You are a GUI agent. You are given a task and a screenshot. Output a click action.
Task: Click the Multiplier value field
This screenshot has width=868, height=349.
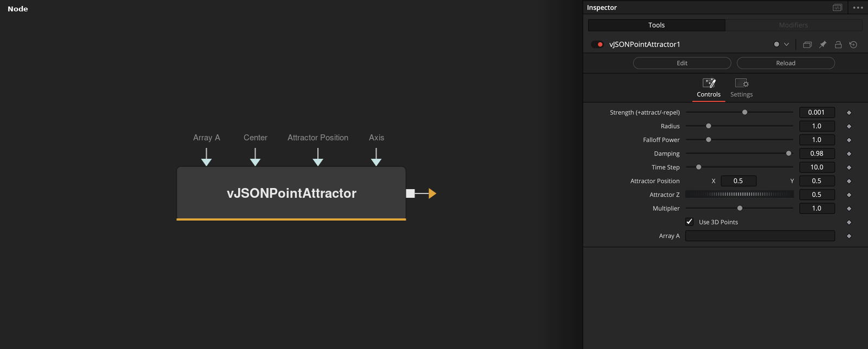point(817,208)
